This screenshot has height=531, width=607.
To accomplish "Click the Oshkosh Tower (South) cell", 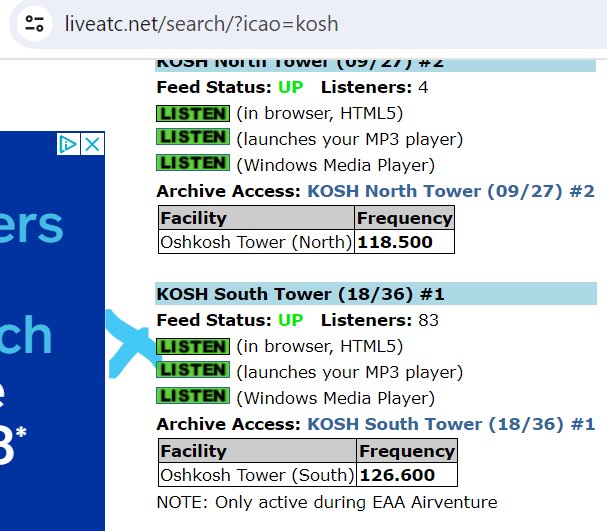I will click(x=257, y=475).
